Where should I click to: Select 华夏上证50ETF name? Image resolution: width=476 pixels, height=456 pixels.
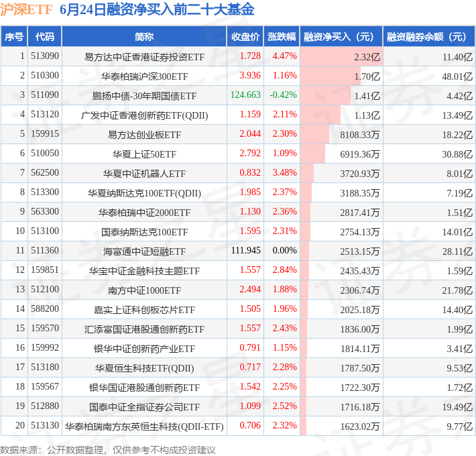[145, 154]
